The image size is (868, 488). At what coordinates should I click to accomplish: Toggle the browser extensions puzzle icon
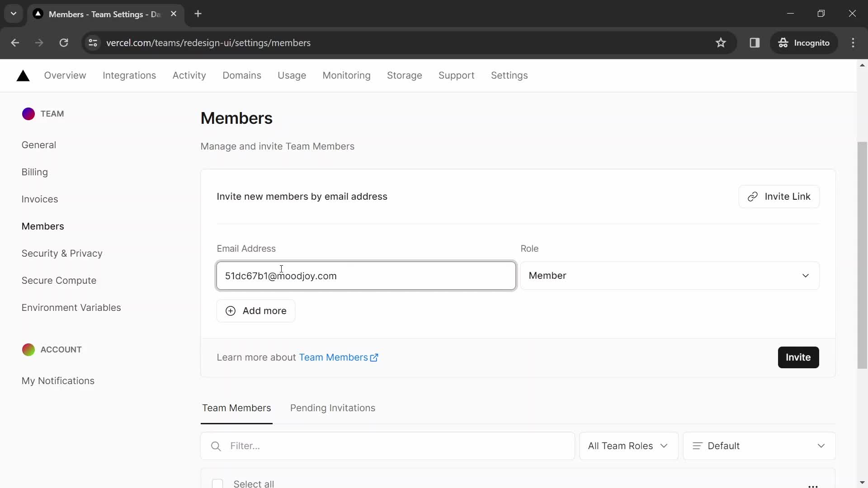point(754,42)
